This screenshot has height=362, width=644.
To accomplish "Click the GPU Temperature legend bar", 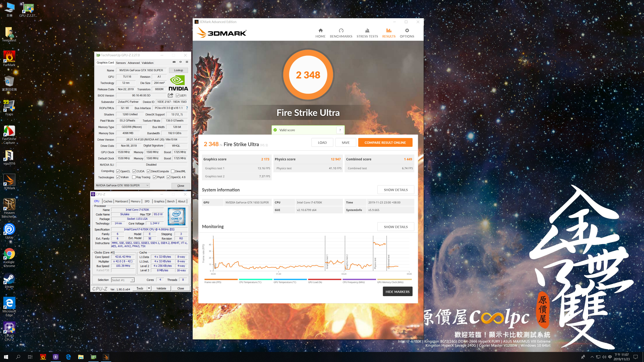I will click(x=290, y=279).
